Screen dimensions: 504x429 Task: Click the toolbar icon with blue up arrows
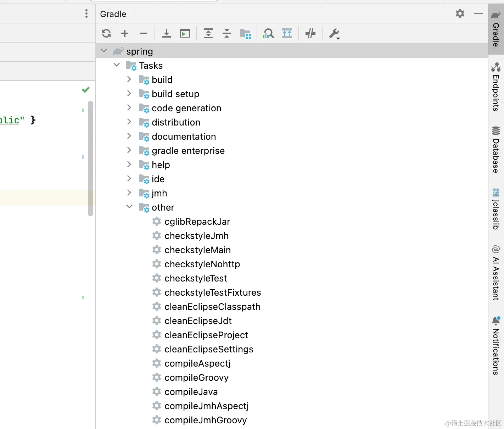point(287,33)
